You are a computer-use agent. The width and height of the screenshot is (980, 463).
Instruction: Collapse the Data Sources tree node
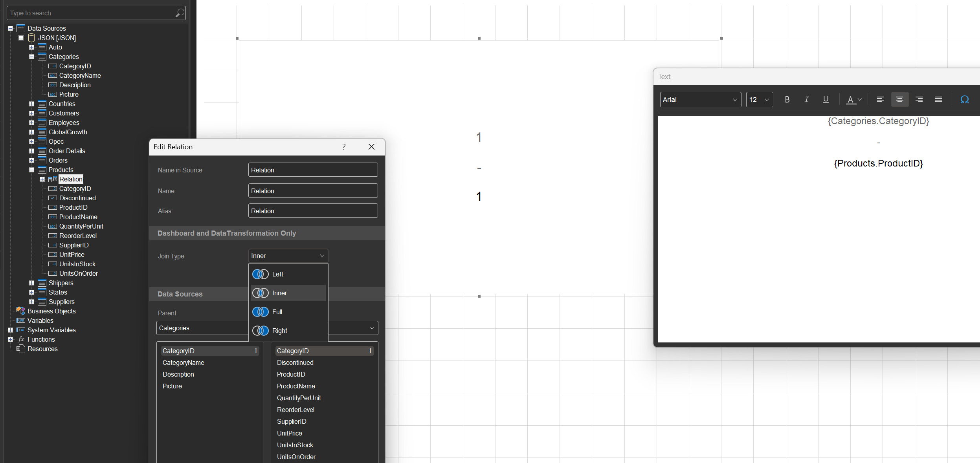(x=11, y=28)
